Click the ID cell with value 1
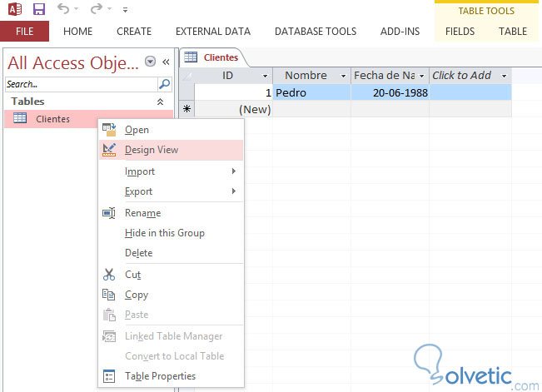This screenshot has height=392, width=542. point(234,92)
